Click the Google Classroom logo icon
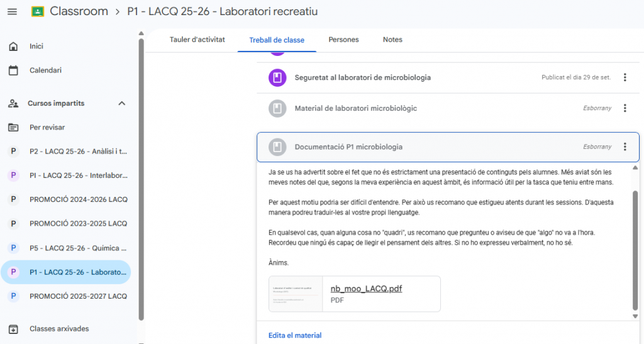This screenshot has width=644, height=344. coord(38,11)
